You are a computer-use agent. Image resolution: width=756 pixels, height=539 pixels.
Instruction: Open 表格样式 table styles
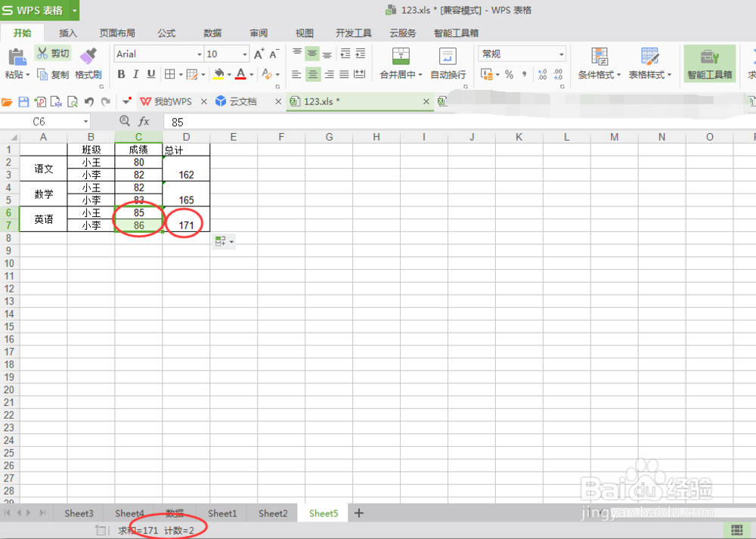[x=650, y=64]
